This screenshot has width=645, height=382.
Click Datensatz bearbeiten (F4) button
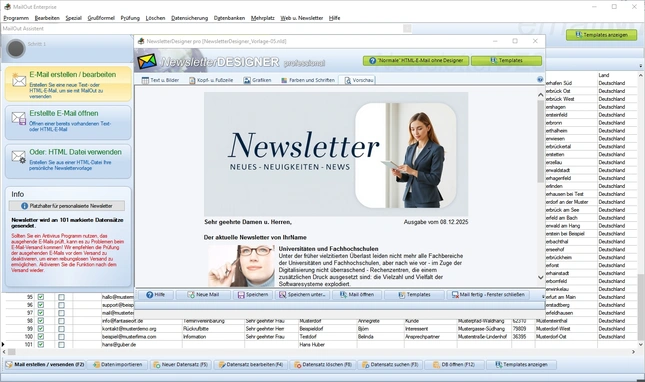point(251,365)
